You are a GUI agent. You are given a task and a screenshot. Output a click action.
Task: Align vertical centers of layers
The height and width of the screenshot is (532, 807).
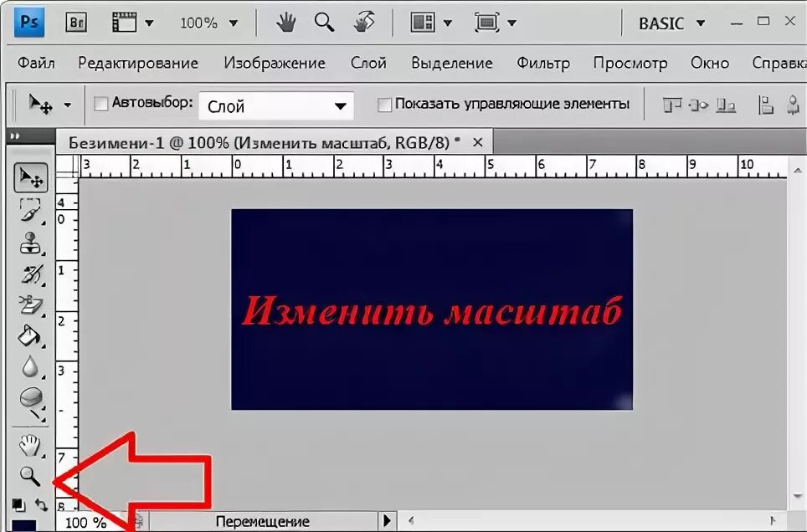coord(698,105)
